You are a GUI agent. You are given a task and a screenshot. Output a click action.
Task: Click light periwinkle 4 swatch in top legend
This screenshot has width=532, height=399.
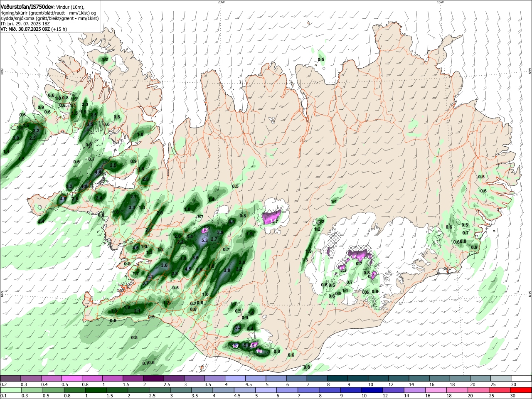coord(235,378)
